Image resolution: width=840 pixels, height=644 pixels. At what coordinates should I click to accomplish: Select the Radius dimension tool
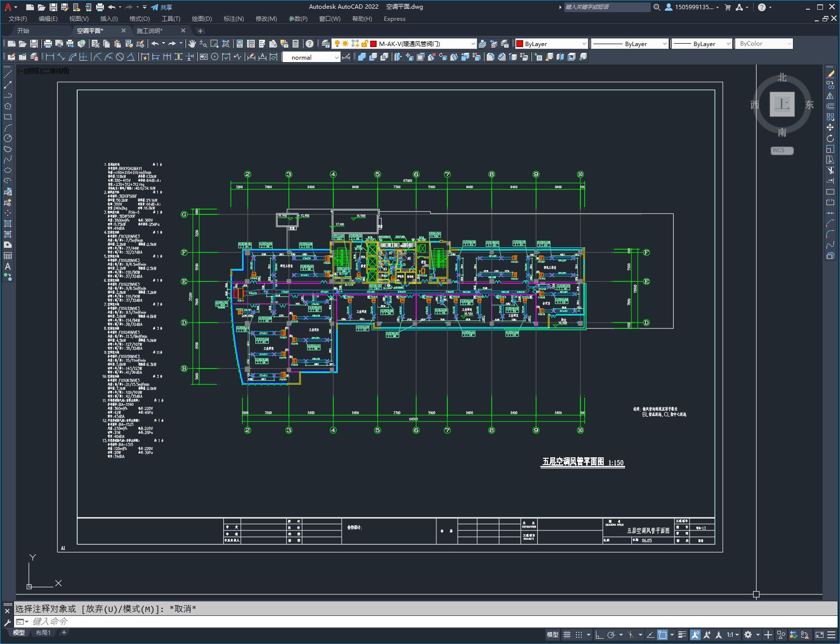[98, 57]
